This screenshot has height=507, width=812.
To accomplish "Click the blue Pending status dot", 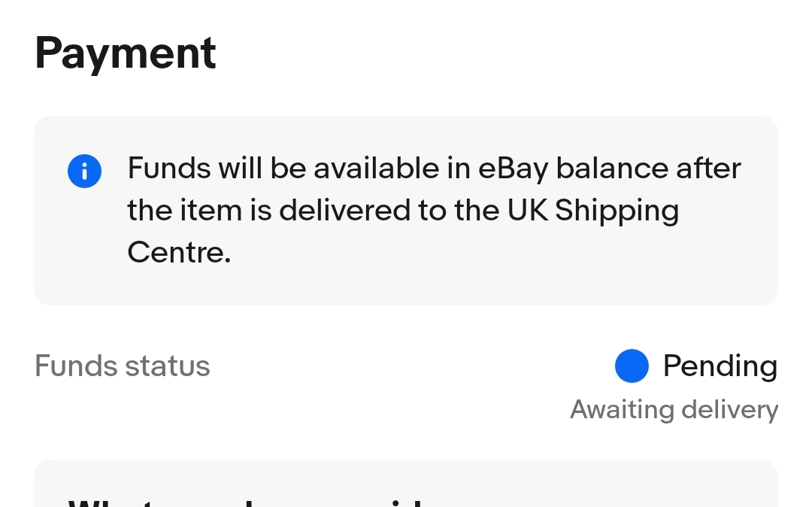I will coord(631,366).
